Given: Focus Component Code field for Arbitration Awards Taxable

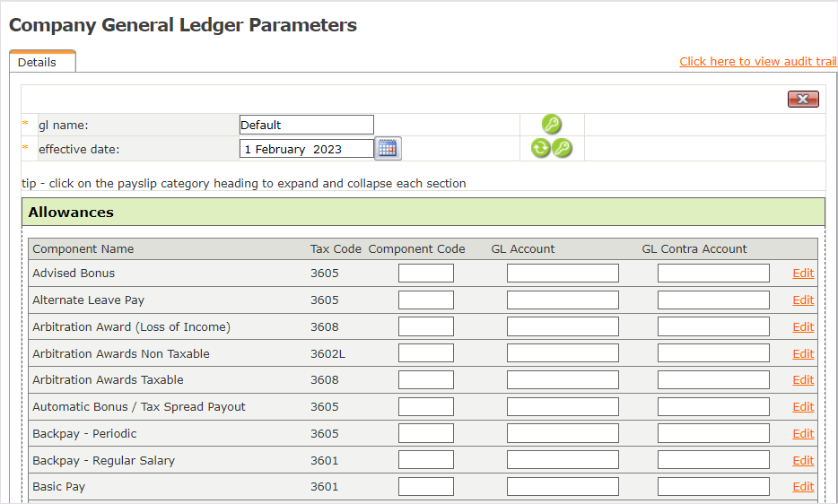Looking at the screenshot, I should coord(426,380).
